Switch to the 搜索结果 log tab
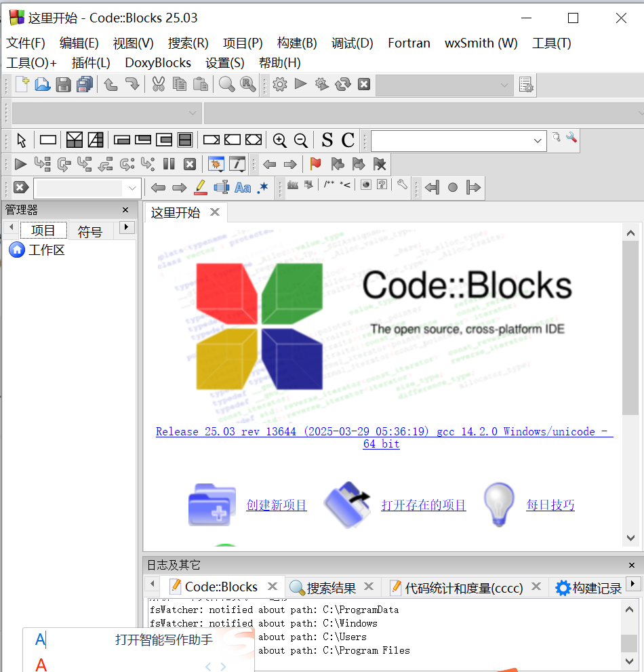The width and height of the screenshot is (644, 672). [x=331, y=588]
